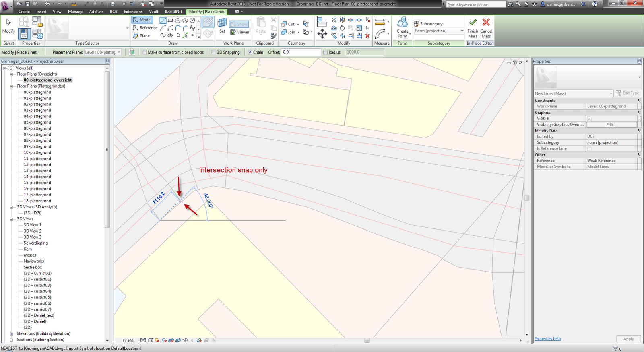Toggle the Draw on Face option
This screenshot has height=352, width=644.
[208, 22]
